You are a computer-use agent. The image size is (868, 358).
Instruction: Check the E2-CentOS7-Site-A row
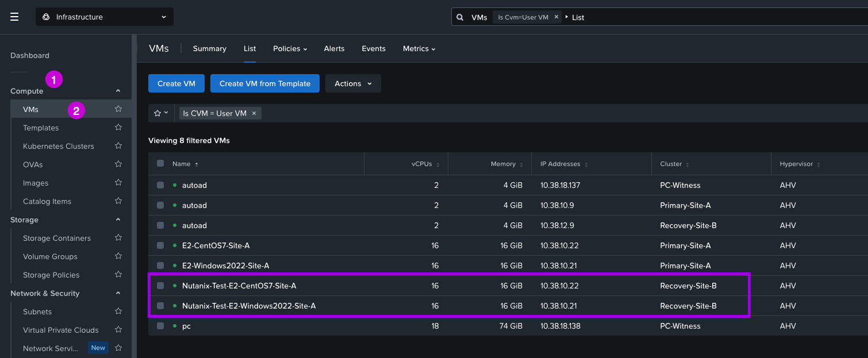point(160,245)
